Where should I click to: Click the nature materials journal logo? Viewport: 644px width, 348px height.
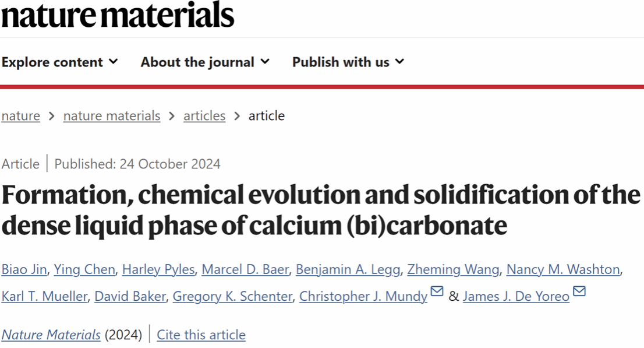(x=117, y=15)
